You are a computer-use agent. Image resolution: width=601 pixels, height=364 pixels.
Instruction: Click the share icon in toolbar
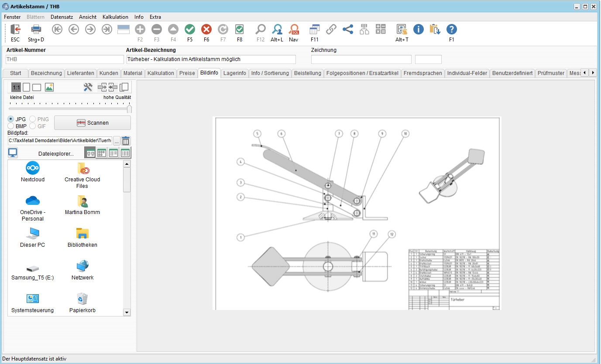click(348, 30)
